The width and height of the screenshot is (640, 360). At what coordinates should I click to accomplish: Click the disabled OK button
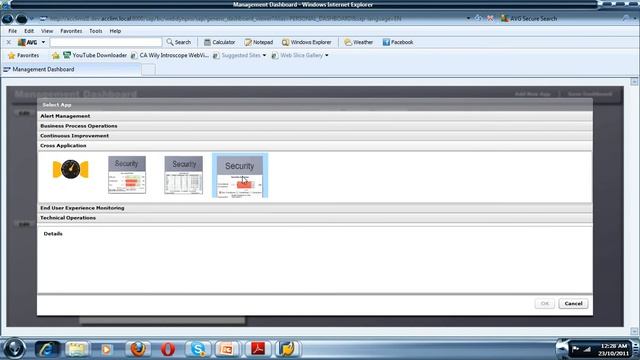click(544, 303)
